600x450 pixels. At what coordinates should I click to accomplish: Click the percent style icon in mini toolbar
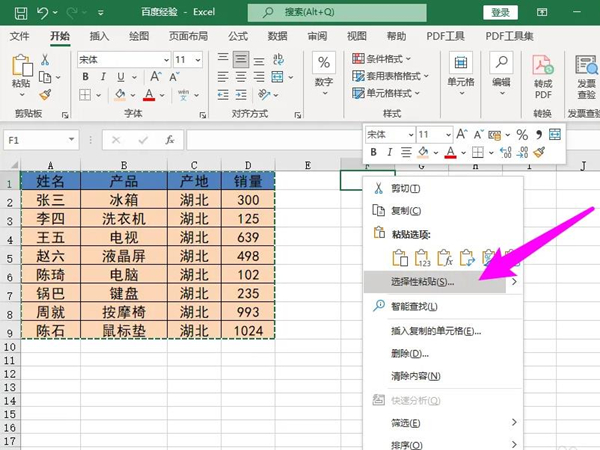click(x=521, y=134)
